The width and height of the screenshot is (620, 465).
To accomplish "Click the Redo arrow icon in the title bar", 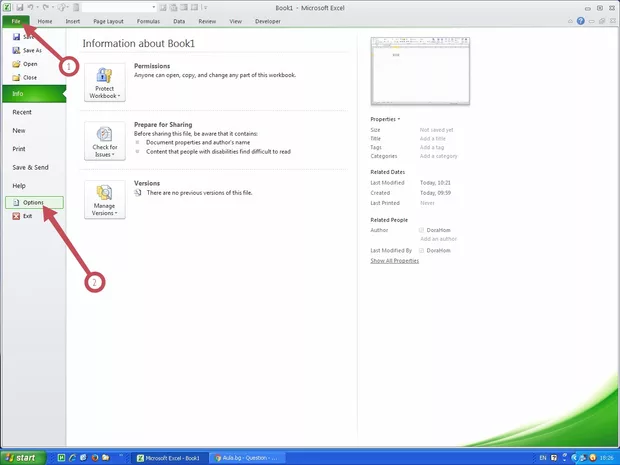I will pyautogui.click(x=46, y=7).
